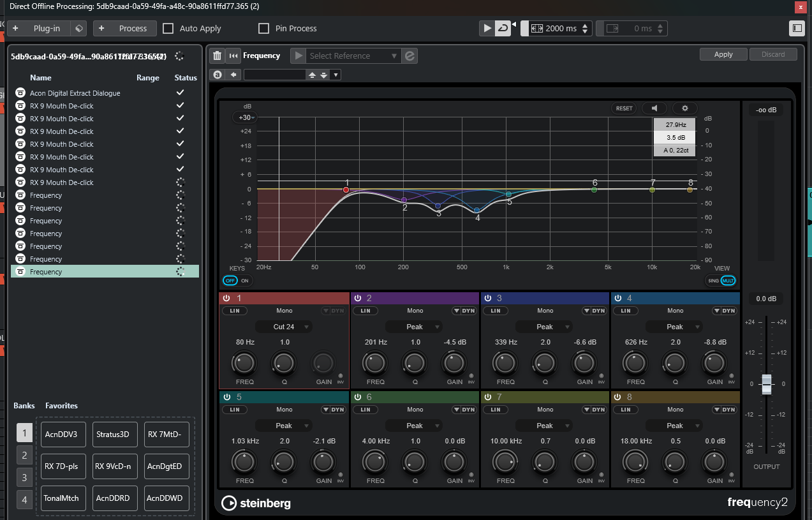The image size is (812, 520).
Task: Open band 1 filter type Cut 24 dropdown
Action: pyautogui.click(x=284, y=327)
